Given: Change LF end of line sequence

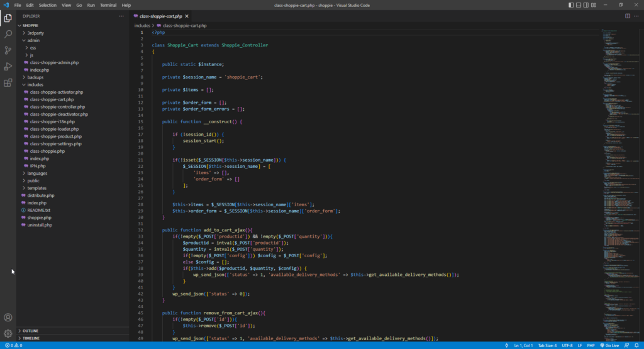Looking at the screenshot, I should pyautogui.click(x=580, y=345).
